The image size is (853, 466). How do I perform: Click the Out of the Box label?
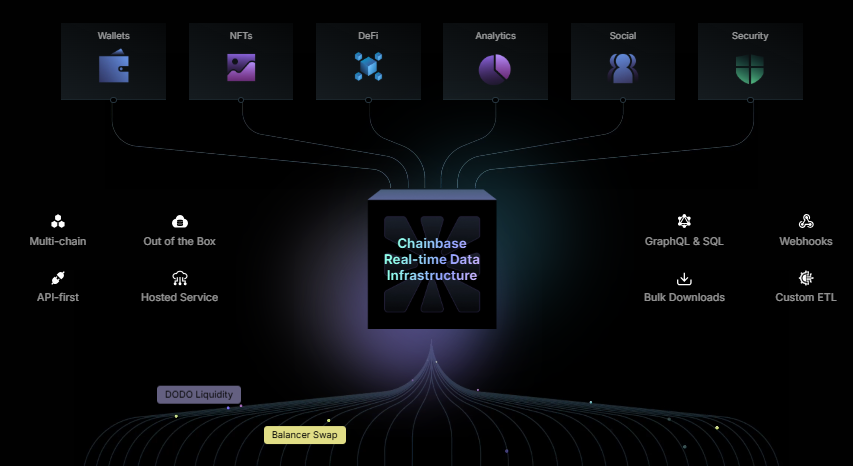coord(180,241)
